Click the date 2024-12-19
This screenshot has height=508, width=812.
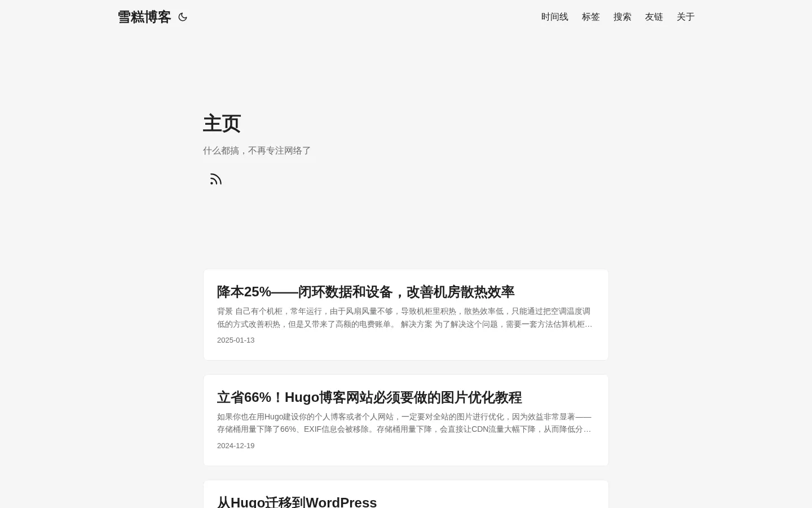tap(236, 445)
